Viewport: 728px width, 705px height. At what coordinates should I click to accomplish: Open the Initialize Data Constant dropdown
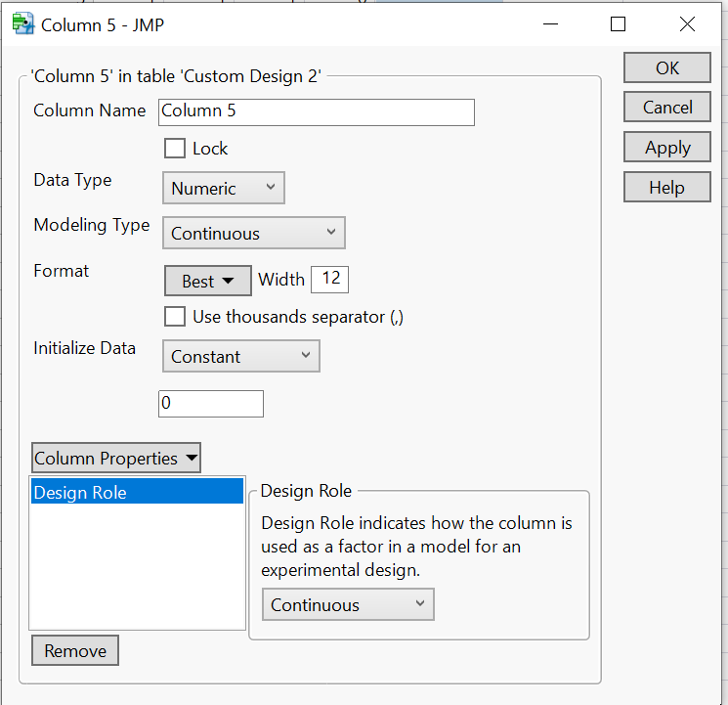pos(241,357)
